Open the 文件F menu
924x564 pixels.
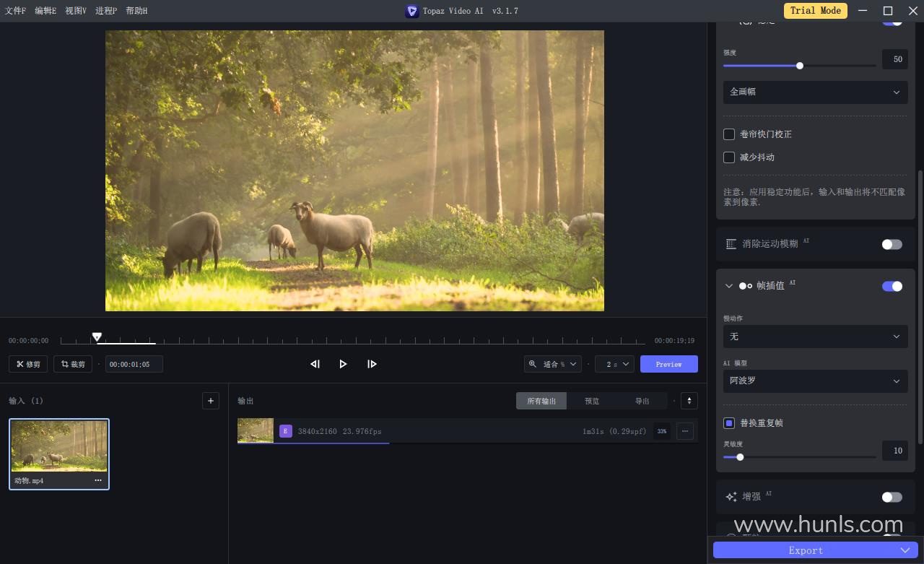(x=15, y=11)
